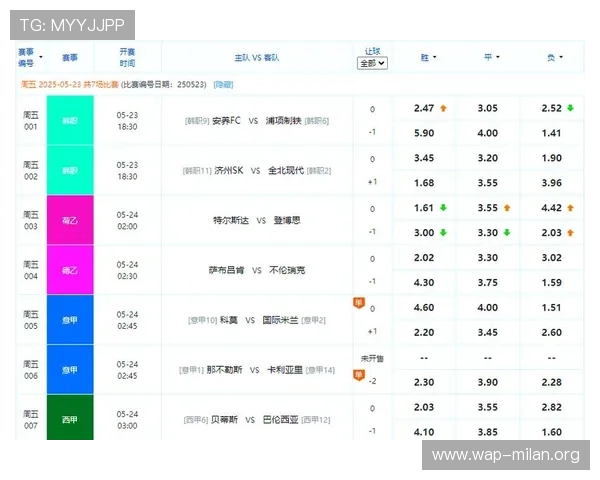Click the up arrow beside match 003's 2.03 loss odds
600x480 pixels.
point(570,233)
